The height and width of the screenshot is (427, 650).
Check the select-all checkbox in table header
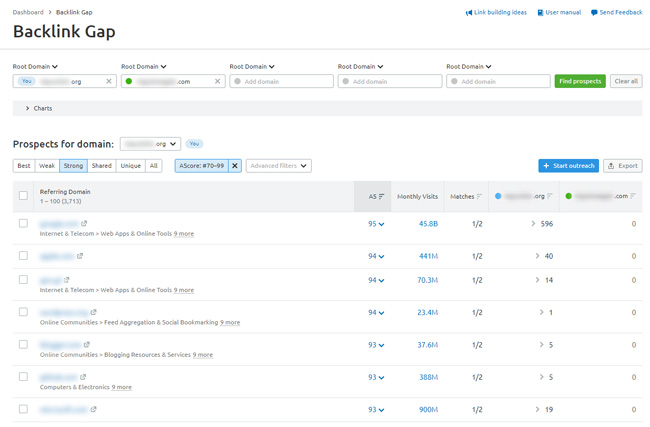[x=23, y=196]
